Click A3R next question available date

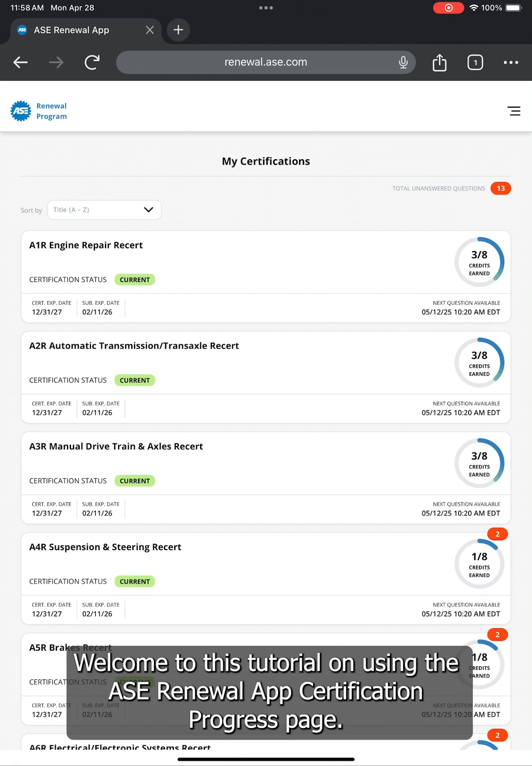tap(461, 514)
